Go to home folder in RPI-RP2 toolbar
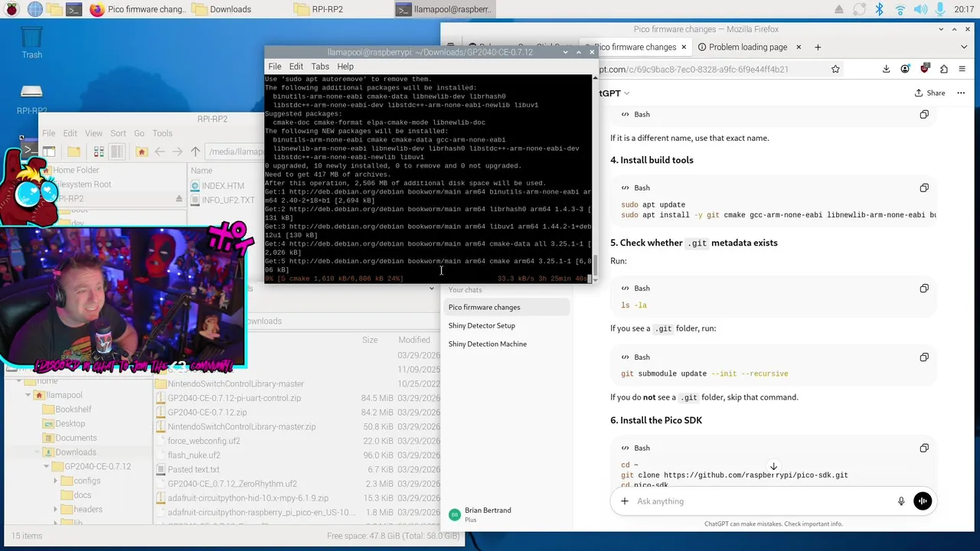This screenshot has height=551, width=980. pos(142,152)
